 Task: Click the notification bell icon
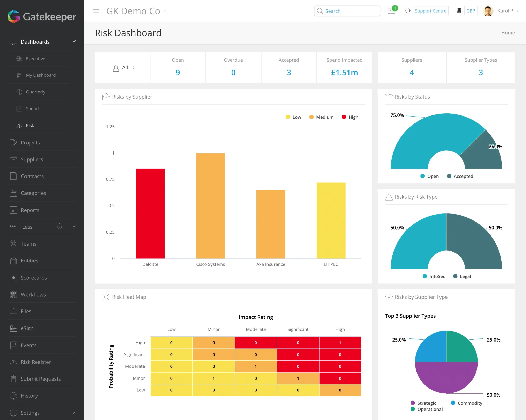[x=391, y=11]
